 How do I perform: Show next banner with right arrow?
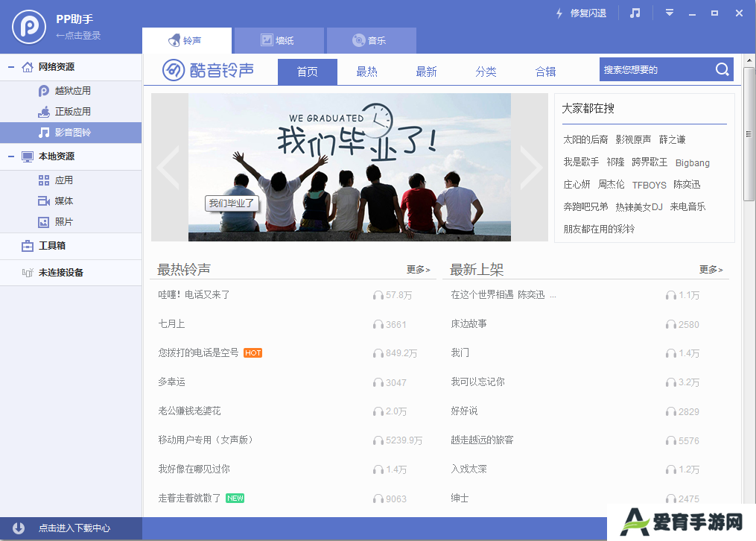[531, 168]
